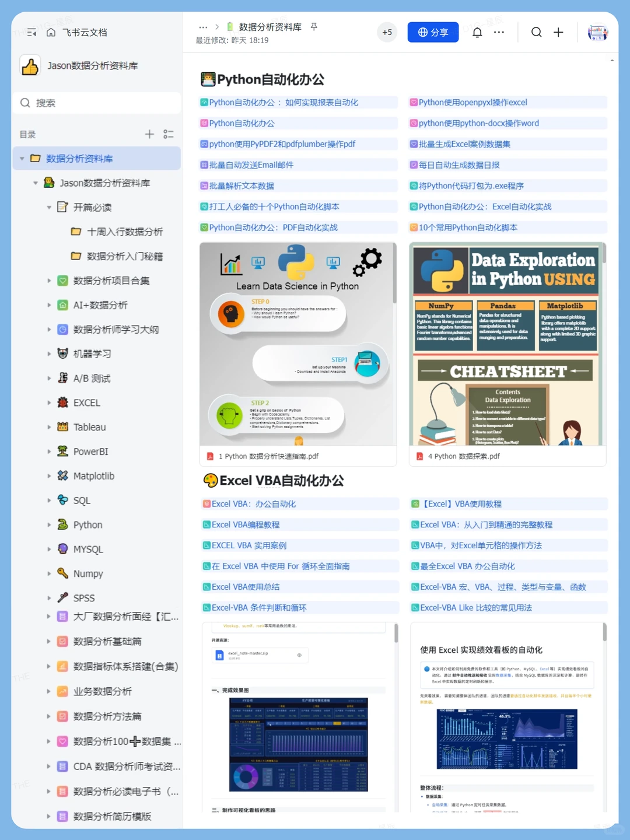This screenshot has width=630, height=840.
Task: Expand the 大厂数据分析面经 node
Action: [49, 616]
